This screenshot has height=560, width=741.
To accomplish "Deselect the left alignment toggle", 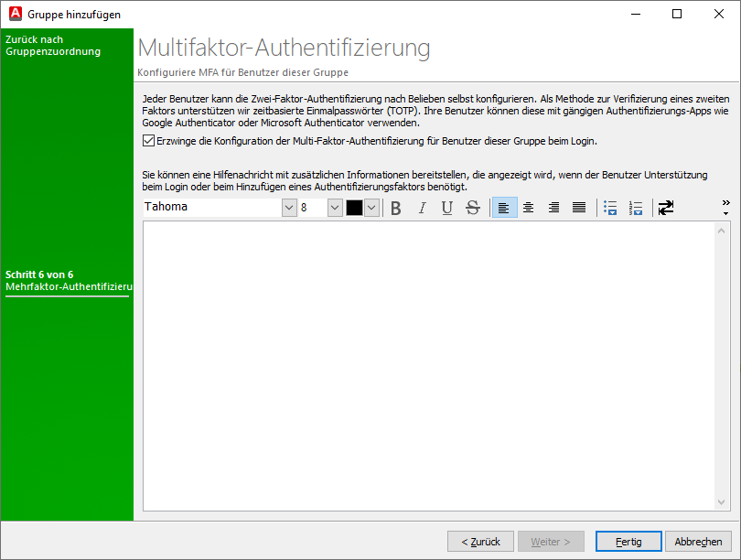I will point(503,208).
